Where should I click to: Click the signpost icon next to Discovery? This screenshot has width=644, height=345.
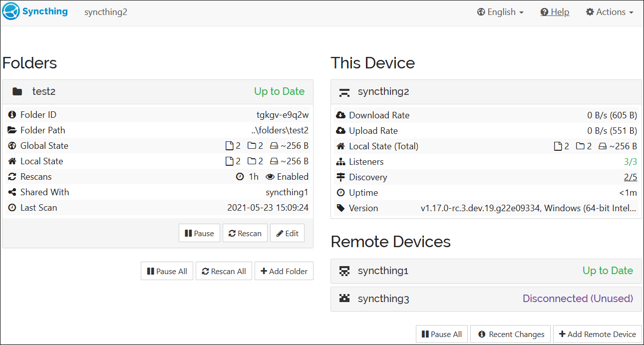[341, 177]
